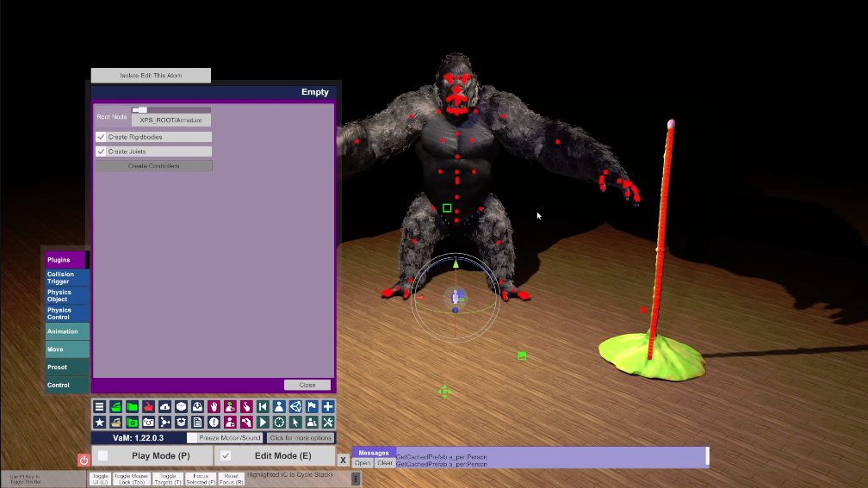Click the Toggle UI (U) button
The height and width of the screenshot is (488, 868).
click(100, 479)
